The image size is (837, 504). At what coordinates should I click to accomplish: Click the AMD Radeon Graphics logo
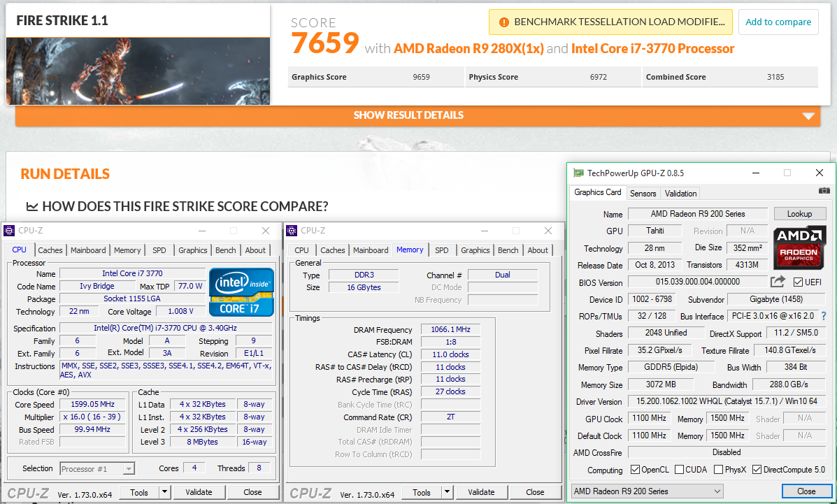(x=800, y=247)
